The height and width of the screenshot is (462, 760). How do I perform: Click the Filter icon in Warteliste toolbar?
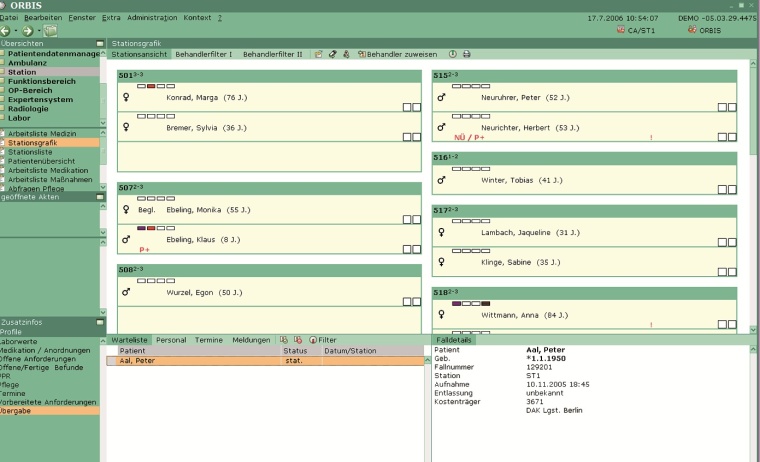pos(313,340)
